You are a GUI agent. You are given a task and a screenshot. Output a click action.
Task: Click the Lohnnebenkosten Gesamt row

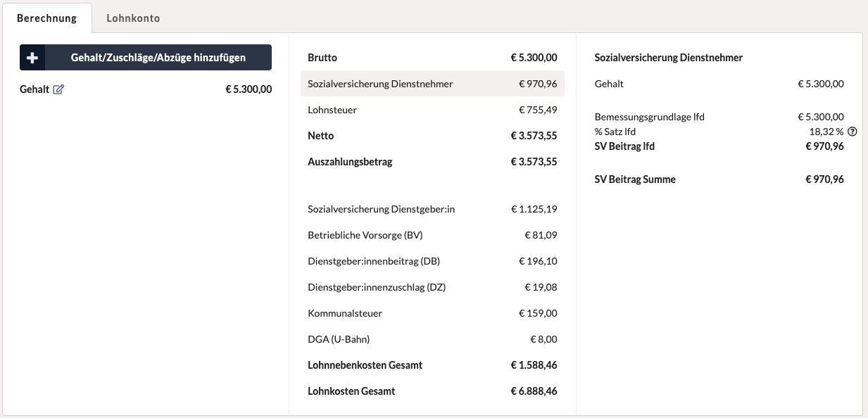pyautogui.click(x=432, y=365)
